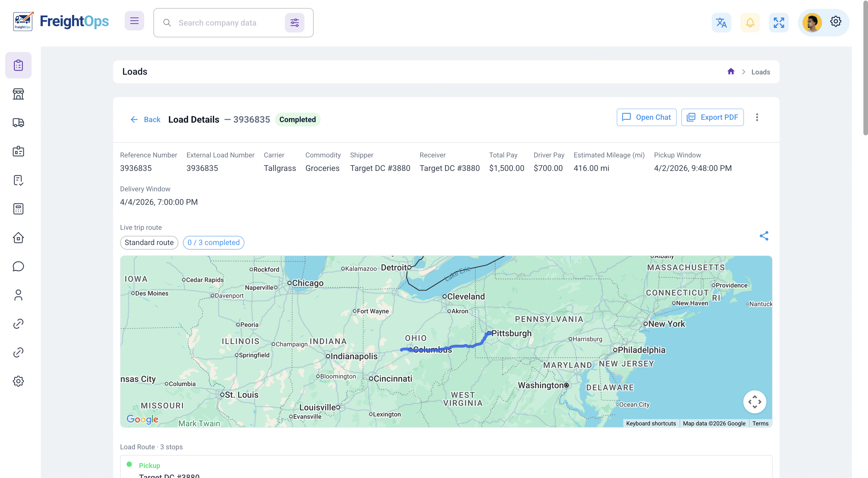Select commodity value Groceries
Image resolution: width=868 pixels, height=478 pixels.
tap(322, 168)
